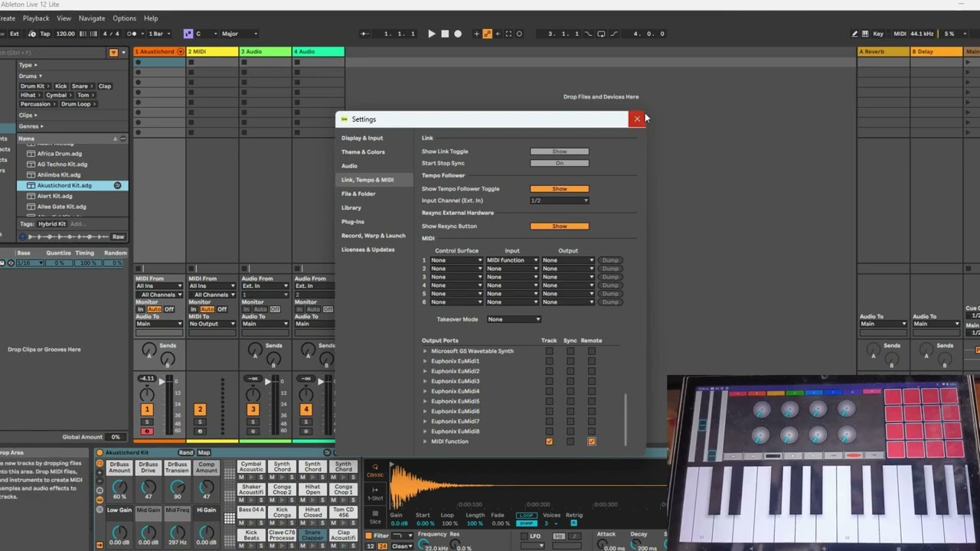980x551 pixels.
Task: Open the 1 Bar quantization menu
Action: pos(159,34)
